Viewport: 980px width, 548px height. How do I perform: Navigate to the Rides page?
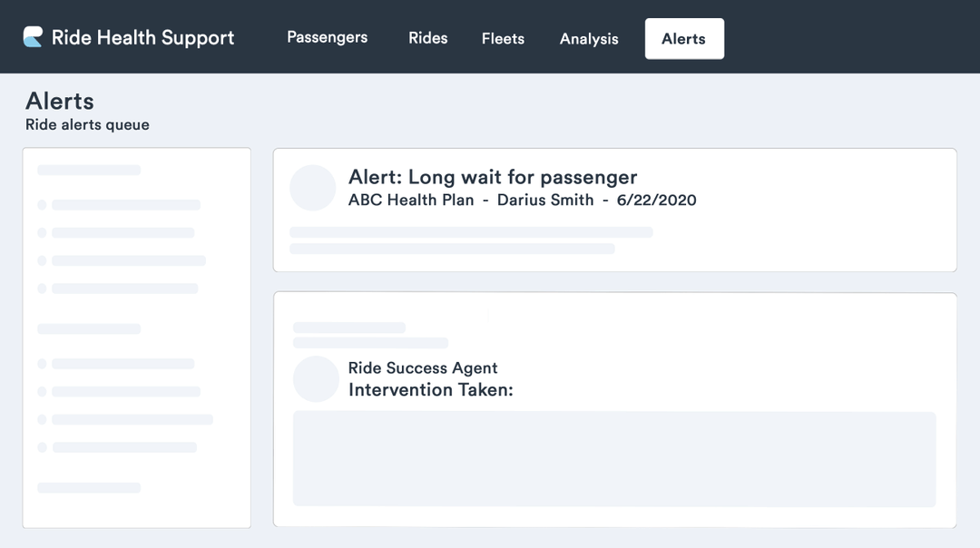point(427,38)
